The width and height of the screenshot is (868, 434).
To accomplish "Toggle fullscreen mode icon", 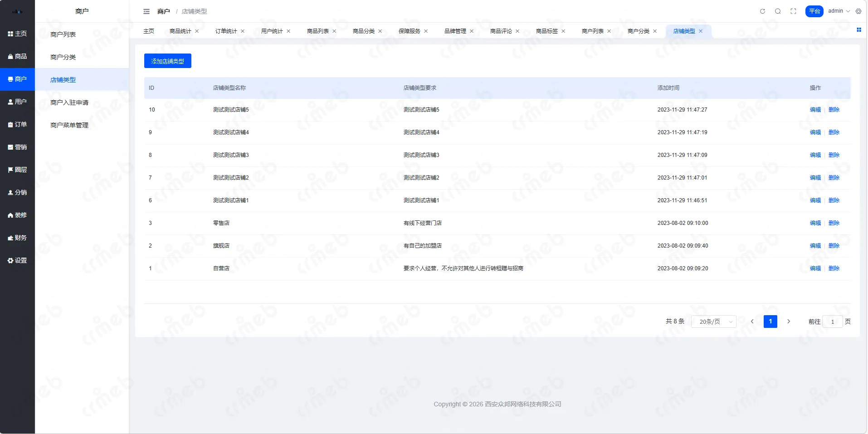I will tap(793, 11).
